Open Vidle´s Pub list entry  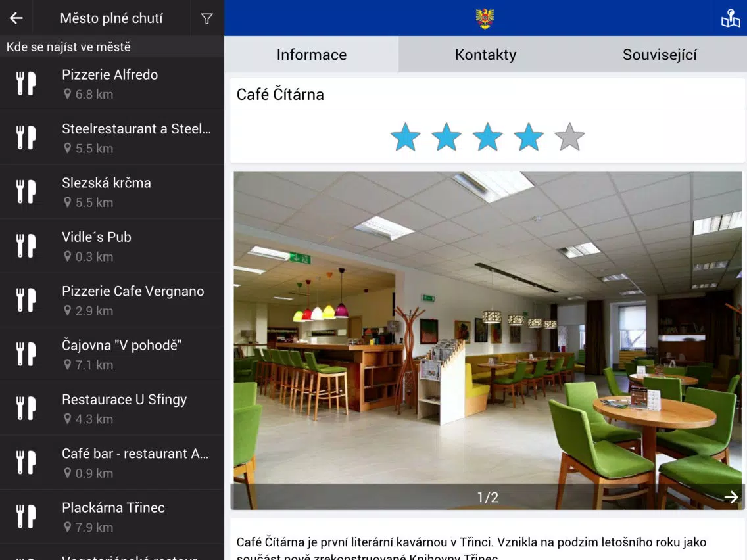point(112,246)
